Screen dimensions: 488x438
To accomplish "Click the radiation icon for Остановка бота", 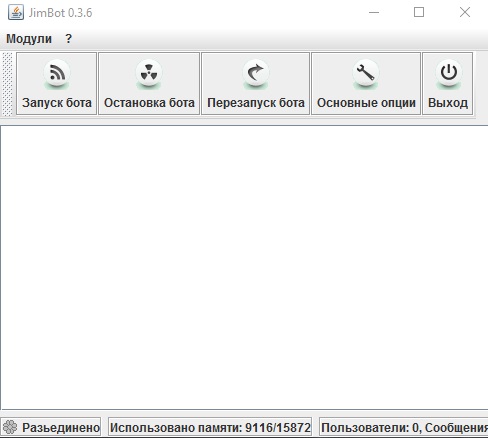I will tap(149, 74).
